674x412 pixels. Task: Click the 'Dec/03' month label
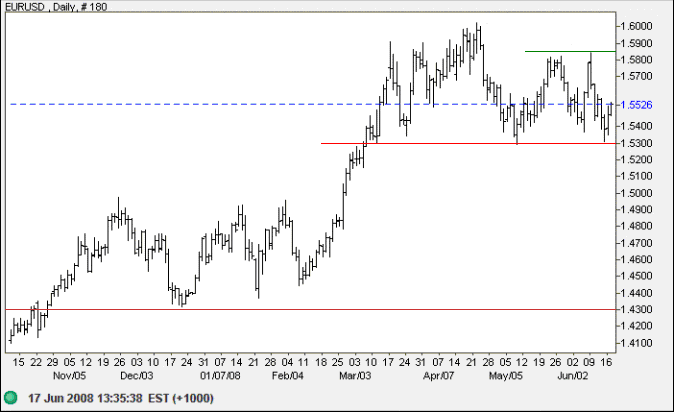137,376
